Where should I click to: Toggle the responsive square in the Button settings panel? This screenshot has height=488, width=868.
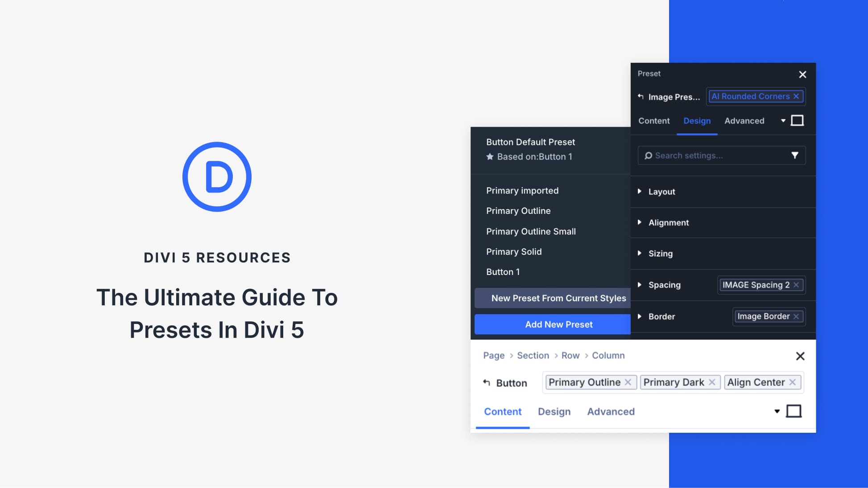[x=794, y=411]
